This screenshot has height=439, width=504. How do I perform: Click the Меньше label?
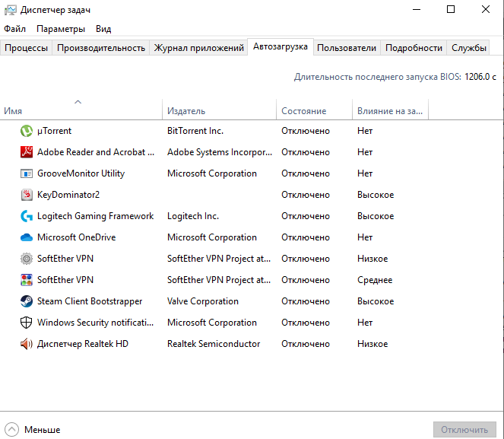pyautogui.click(x=42, y=430)
